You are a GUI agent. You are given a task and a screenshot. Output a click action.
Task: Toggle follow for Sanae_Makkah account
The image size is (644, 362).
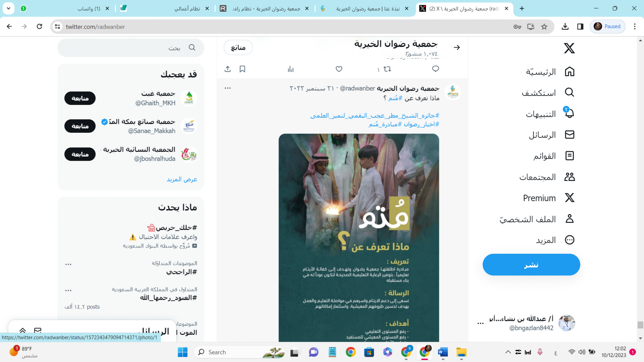coord(80,126)
